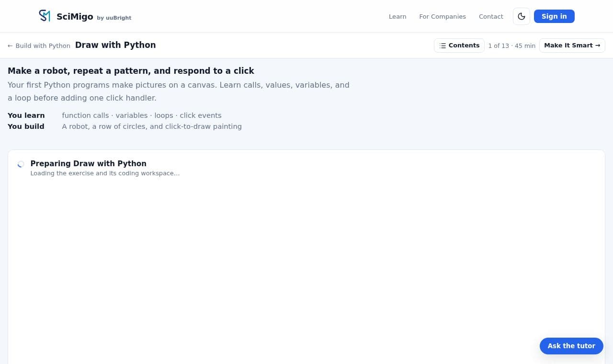Screen dimensions: 613x364
Task: Go to the Contact page
Action: coord(491,16)
